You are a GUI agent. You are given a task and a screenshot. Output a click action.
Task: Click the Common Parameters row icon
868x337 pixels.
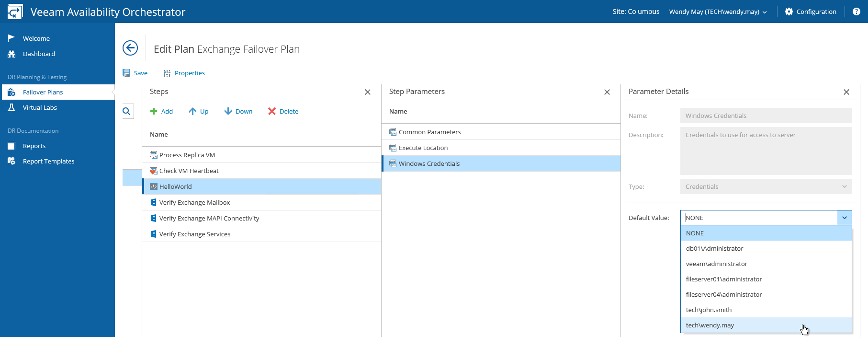tap(393, 132)
